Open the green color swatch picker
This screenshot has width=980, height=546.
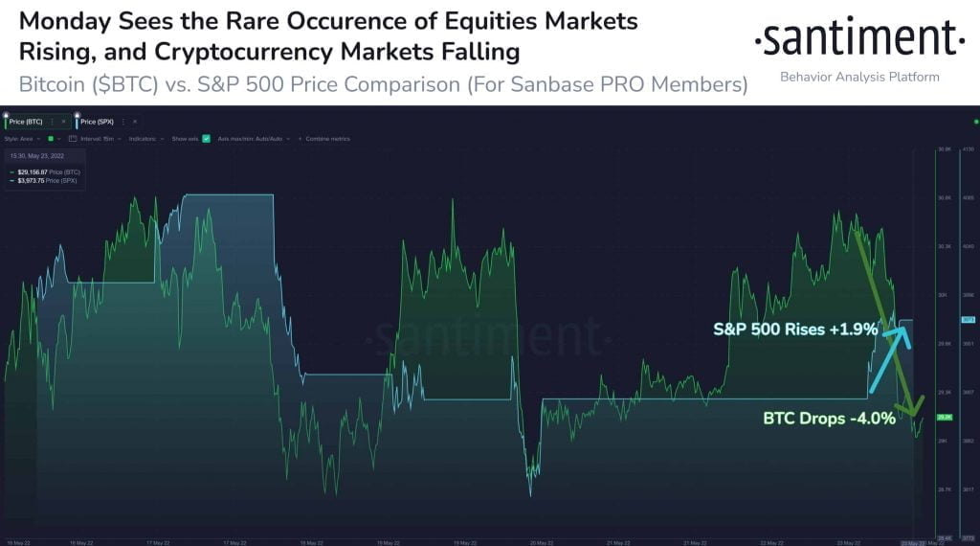[x=50, y=139]
